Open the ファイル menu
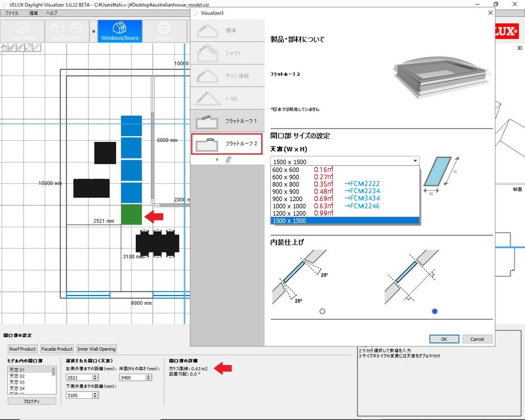 click(12, 13)
